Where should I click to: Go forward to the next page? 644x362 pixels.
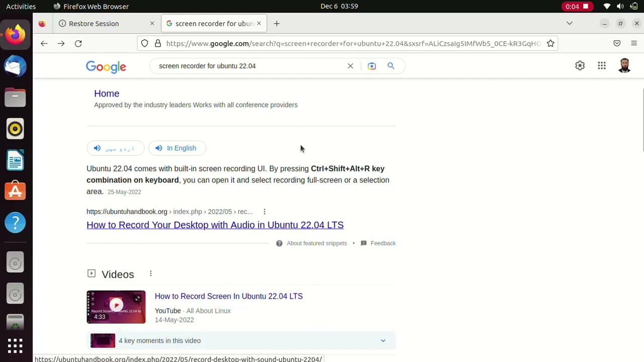[x=61, y=44]
